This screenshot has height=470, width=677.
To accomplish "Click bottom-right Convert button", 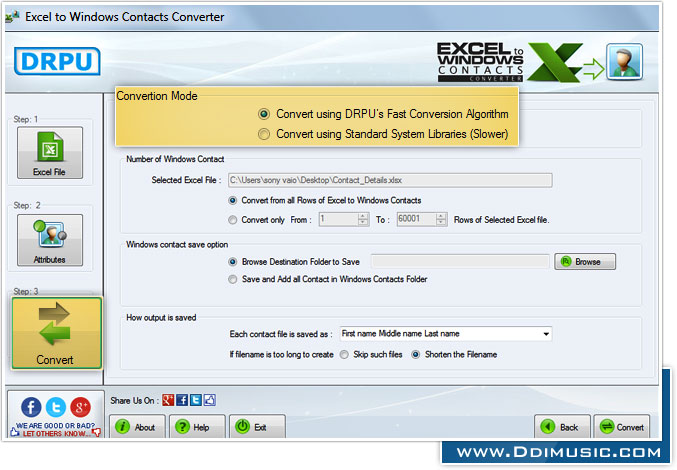I will [x=622, y=426].
